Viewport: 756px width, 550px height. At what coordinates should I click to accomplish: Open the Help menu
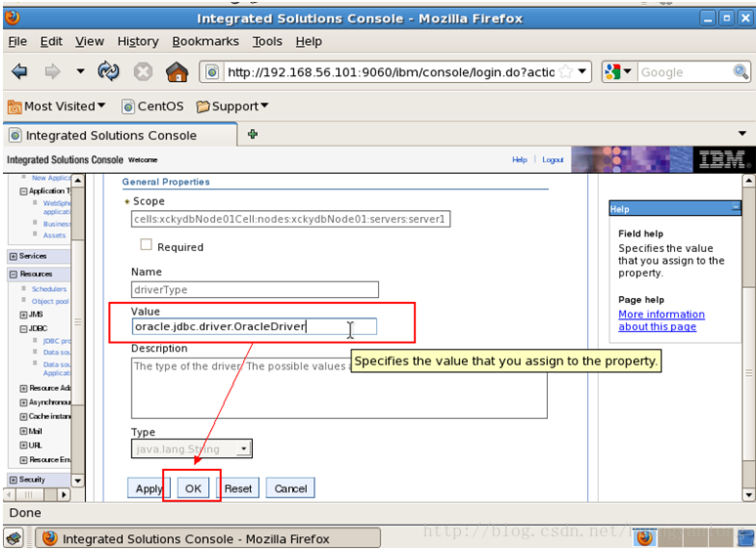[x=309, y=42]
